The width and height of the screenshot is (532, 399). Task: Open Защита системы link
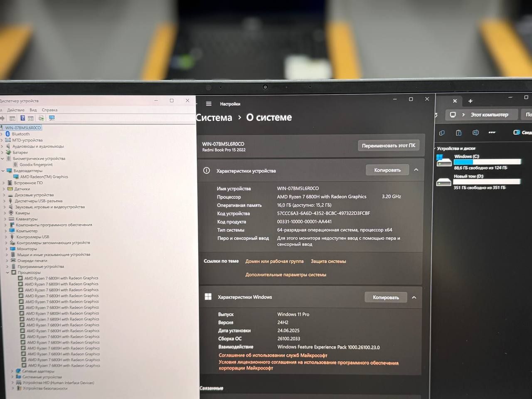coord(328,261)
